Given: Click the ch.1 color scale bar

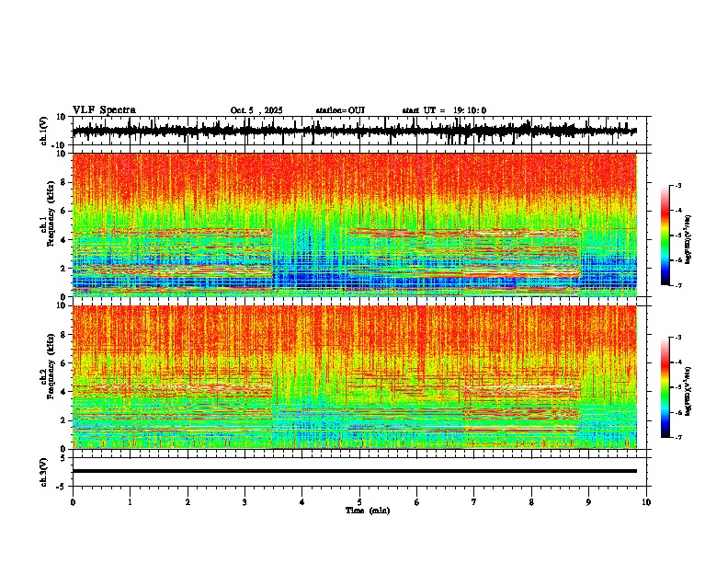Looking at the screenshot, I should click(x=665, y=236).
